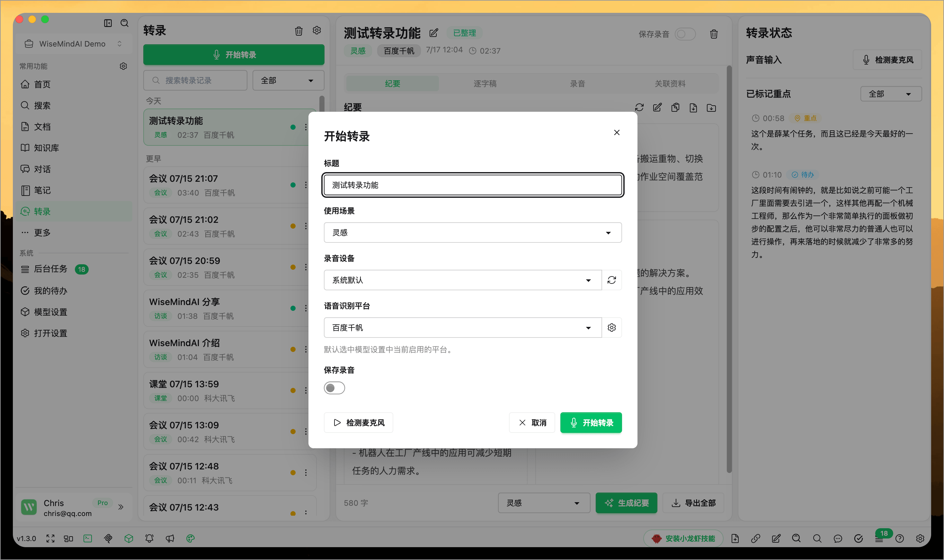
Task: Open 转录 list settings gear
Action: pos(317,30)
